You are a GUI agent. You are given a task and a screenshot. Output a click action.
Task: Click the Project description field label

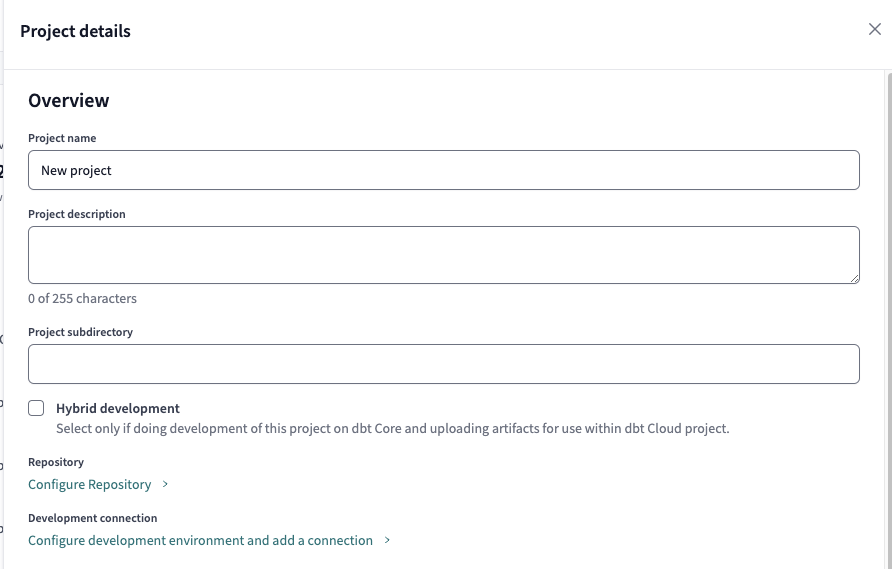[x=77, y=214]
